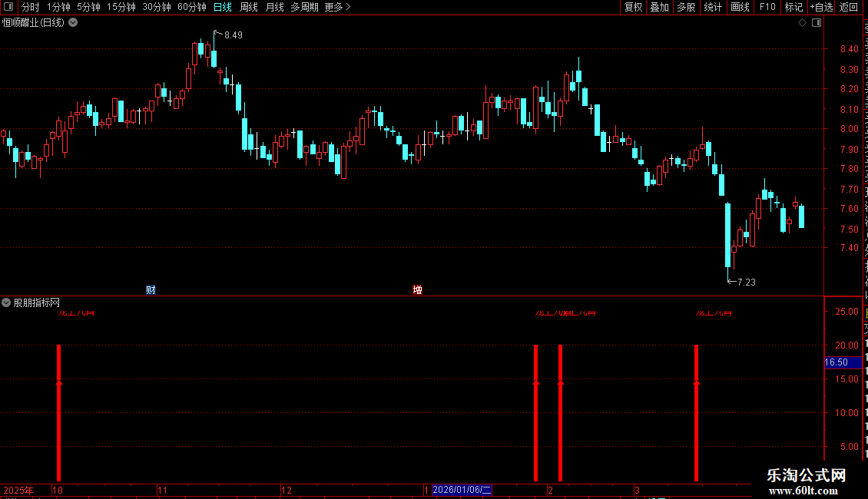Open the 多股 multi-stock view

(x=686, y=7)
